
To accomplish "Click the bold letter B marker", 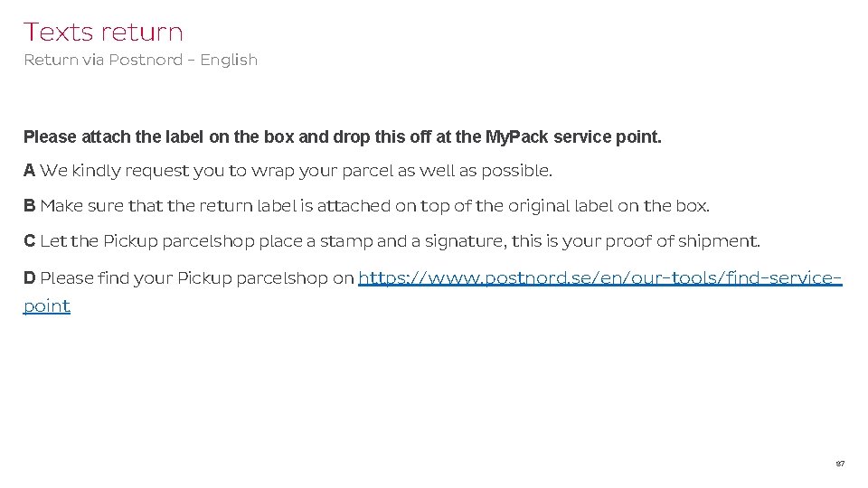I will (30, 206).
